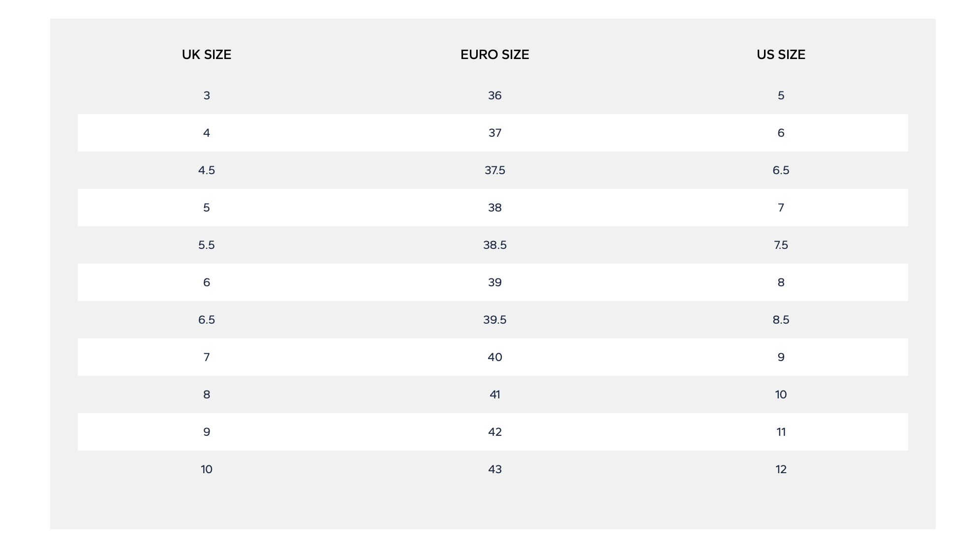
Task: Select UK size 3 cell
Action: [207, 95]
